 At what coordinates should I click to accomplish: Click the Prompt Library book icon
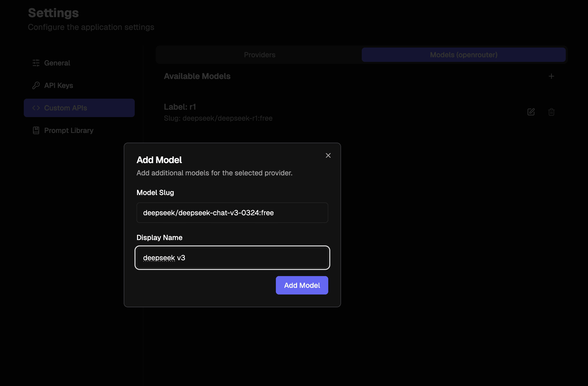point(36,130)
